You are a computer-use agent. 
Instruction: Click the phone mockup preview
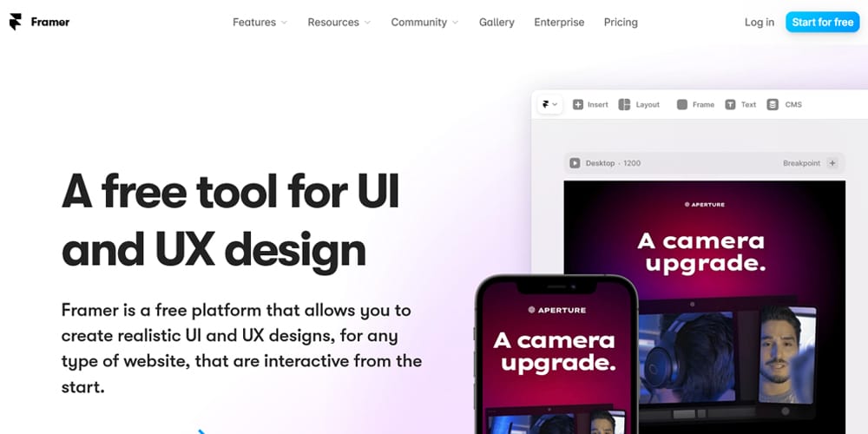(556, 354)
